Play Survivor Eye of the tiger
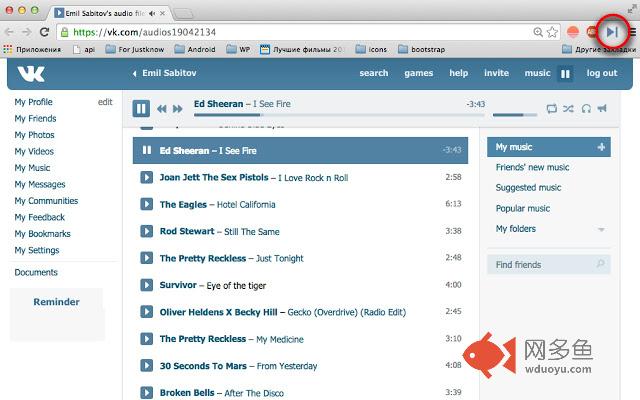Viewport: 640px width, 400px height. (x=147, y=285)
